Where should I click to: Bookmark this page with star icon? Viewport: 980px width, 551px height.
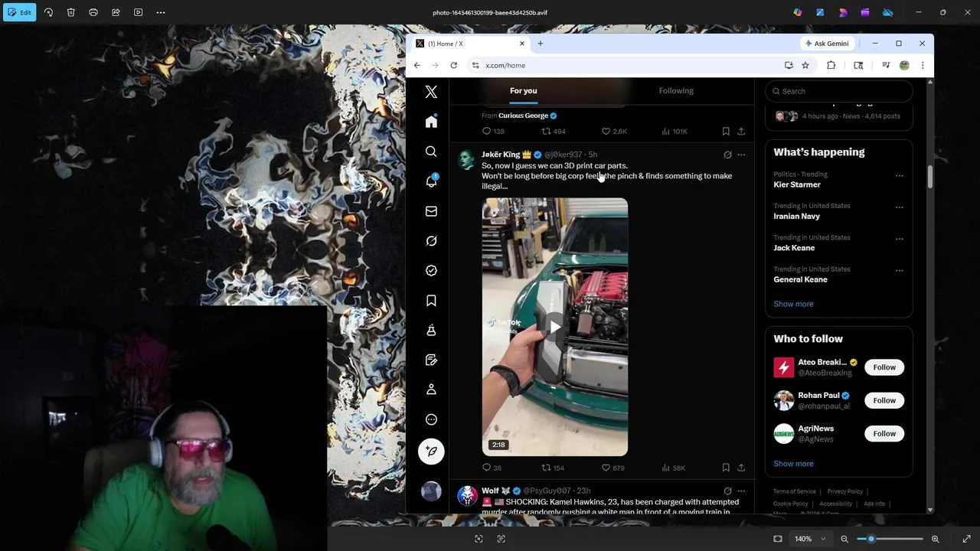805,65
